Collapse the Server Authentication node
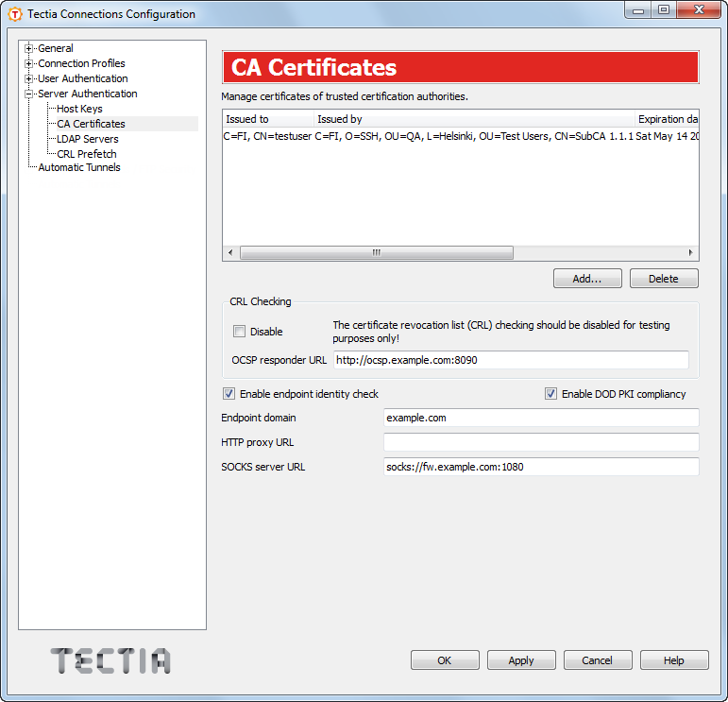The height and width of the screenshot is (702, 728). (x=28, y=94)
